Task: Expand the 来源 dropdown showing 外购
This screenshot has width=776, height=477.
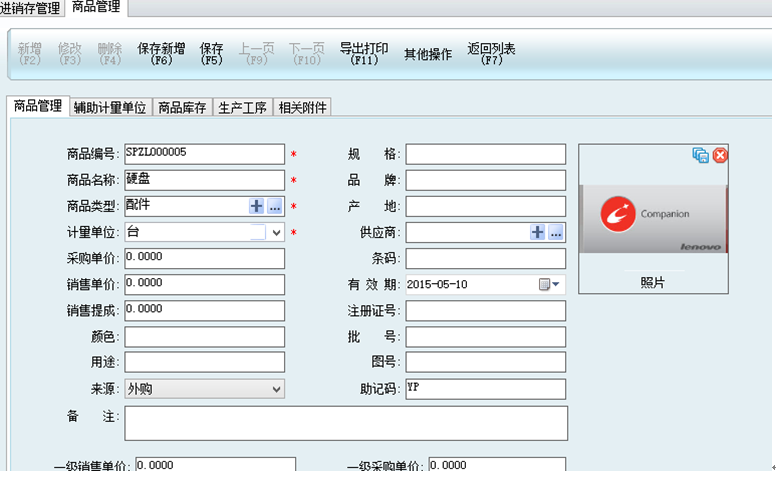Action: pyautogui.click(x=276, y=388)
